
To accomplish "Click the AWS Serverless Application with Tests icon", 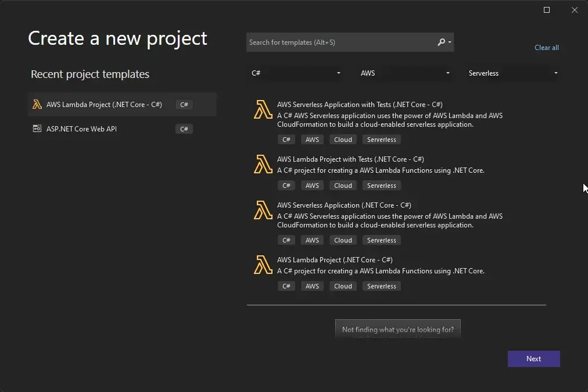I will (x=262, y=110).
